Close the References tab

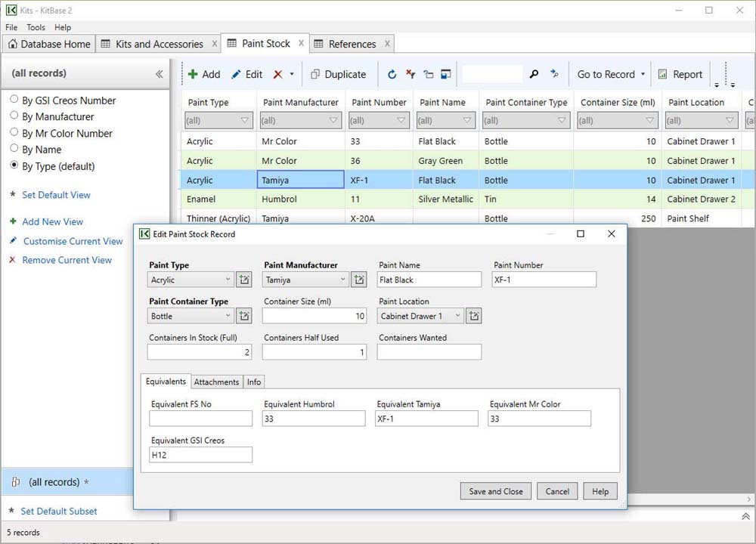tap(387, 44)
